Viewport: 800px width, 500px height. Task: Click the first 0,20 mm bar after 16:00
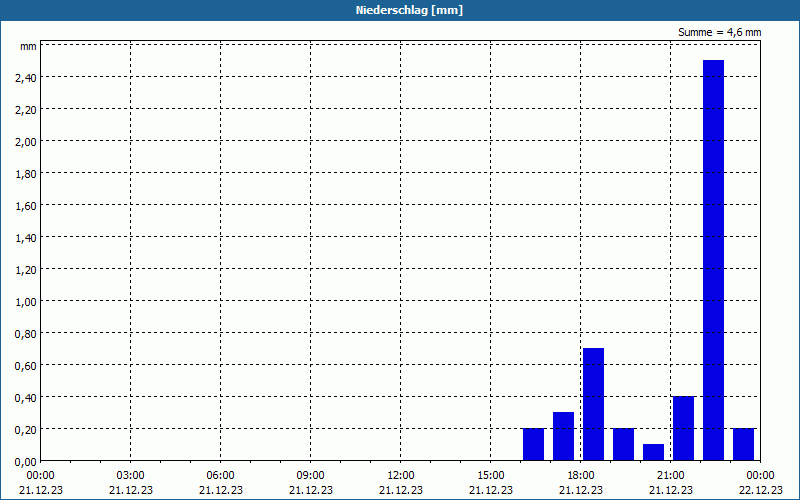click(x=533, y=444)
